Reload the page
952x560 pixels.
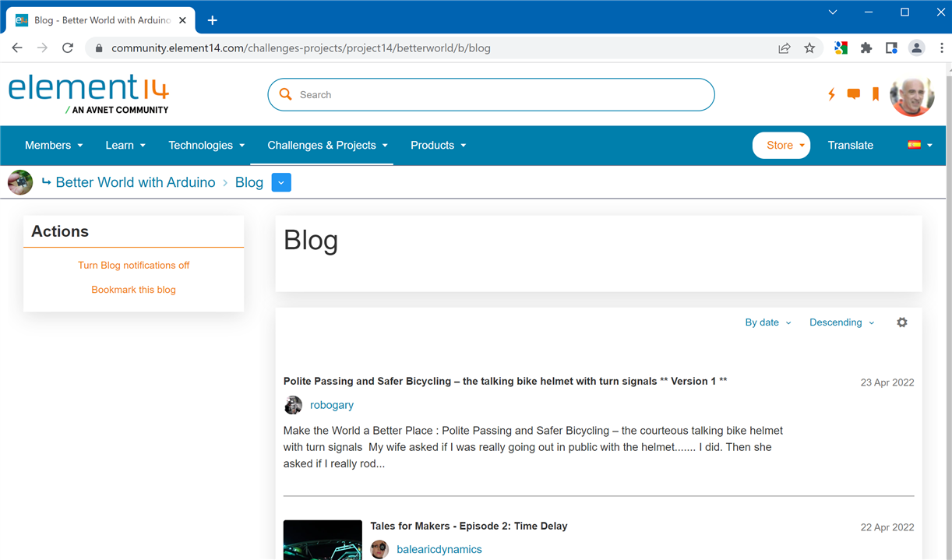point(68,48)
